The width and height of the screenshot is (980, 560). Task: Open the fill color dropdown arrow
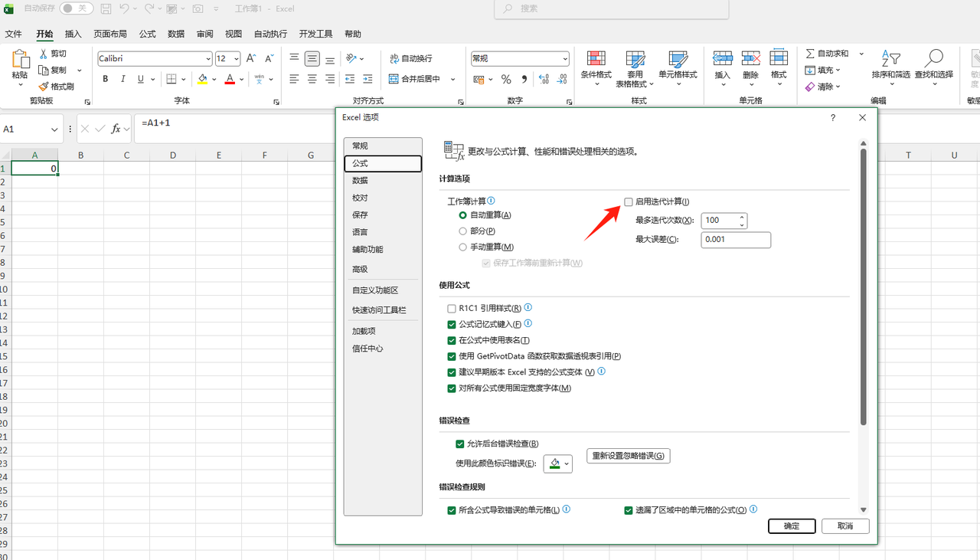pyautogui.click(x=214, y=79)
